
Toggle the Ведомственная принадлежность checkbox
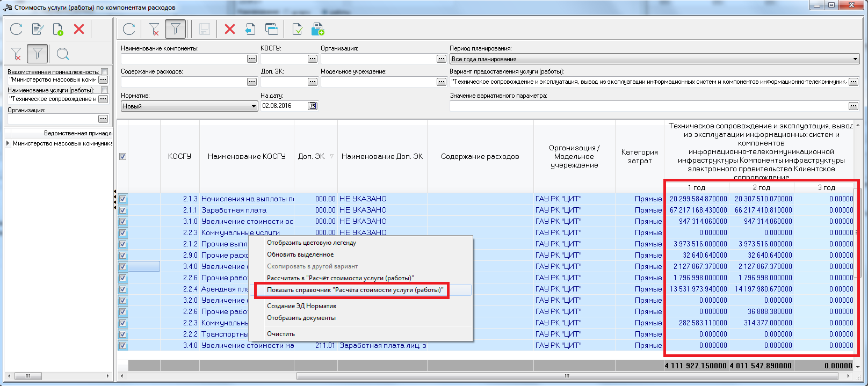(x=105, y=71)
